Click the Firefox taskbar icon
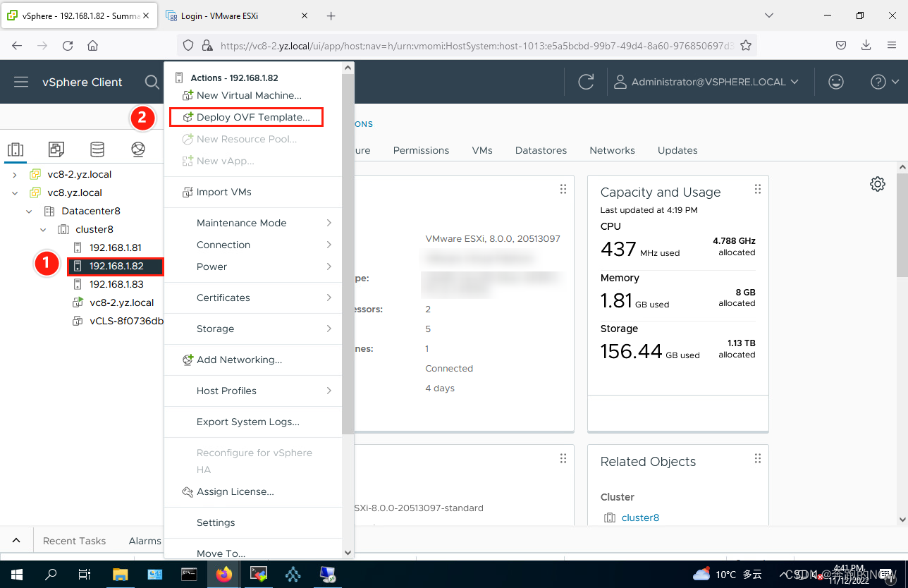The image size is (908, 588). tap(224, 575)
